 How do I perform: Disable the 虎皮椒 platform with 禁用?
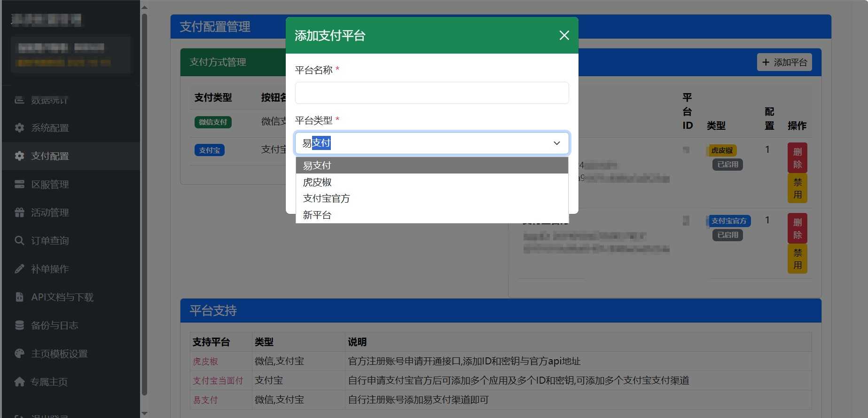point(797,188)
